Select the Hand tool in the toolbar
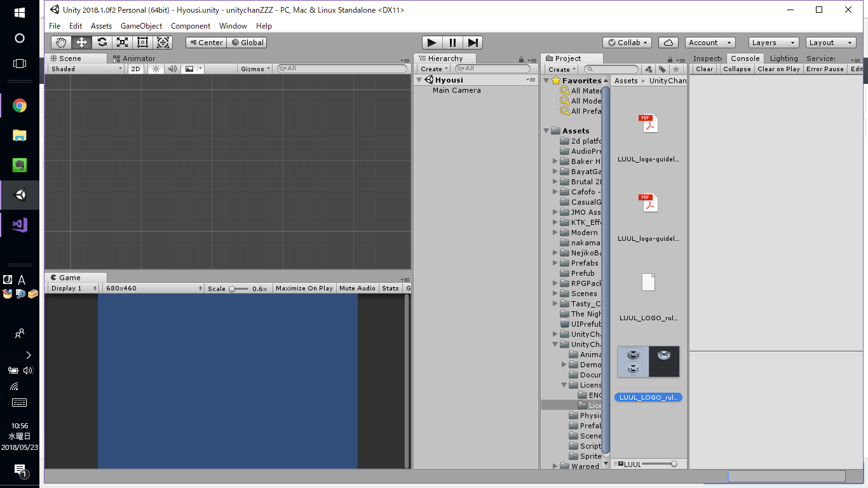This screenshot has width=868, height=488. click(x=60, y=42)
